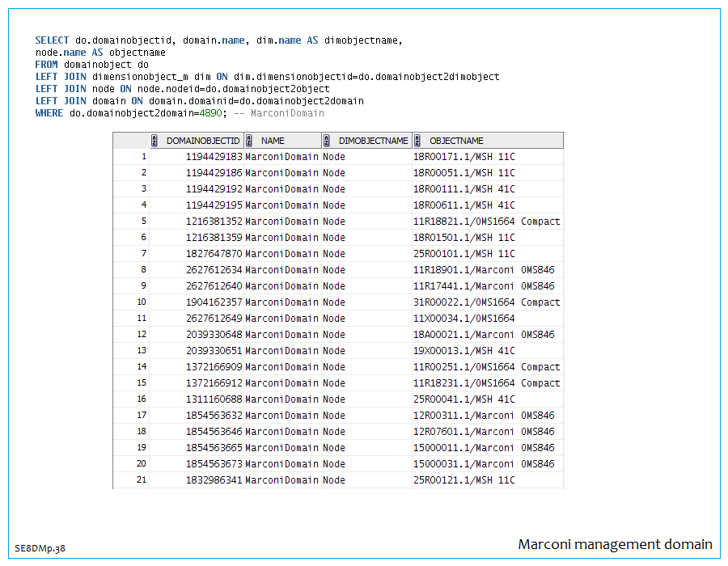The width and height of the screenshot is (728, 566).
Task: Click the icon beside the OBJECTNAME column header
Action: (x=418, y=141)
